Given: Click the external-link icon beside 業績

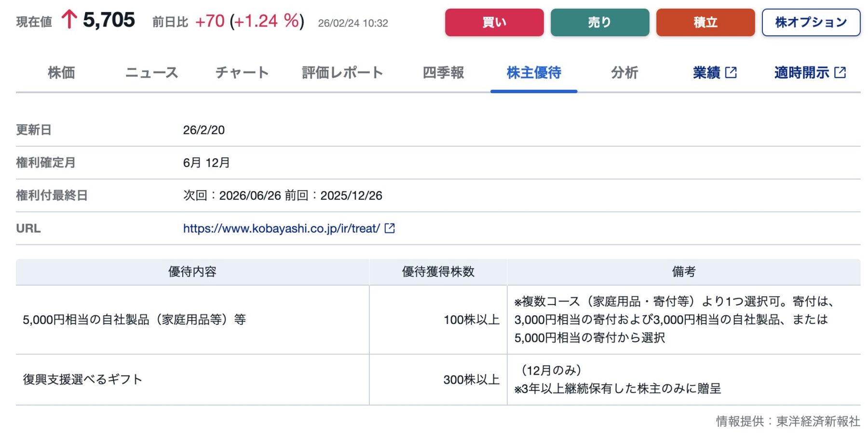Looking at the screenshot, I should (x=731, y=73).
